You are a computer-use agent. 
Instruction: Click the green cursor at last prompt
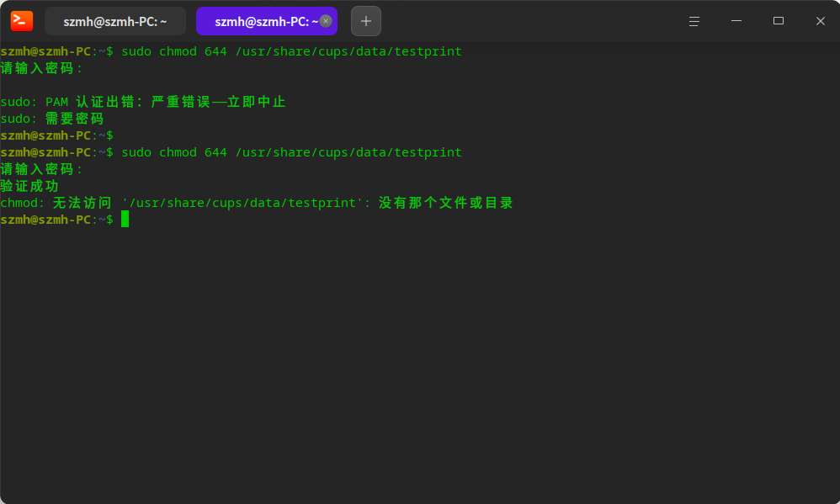coord(125,219)
